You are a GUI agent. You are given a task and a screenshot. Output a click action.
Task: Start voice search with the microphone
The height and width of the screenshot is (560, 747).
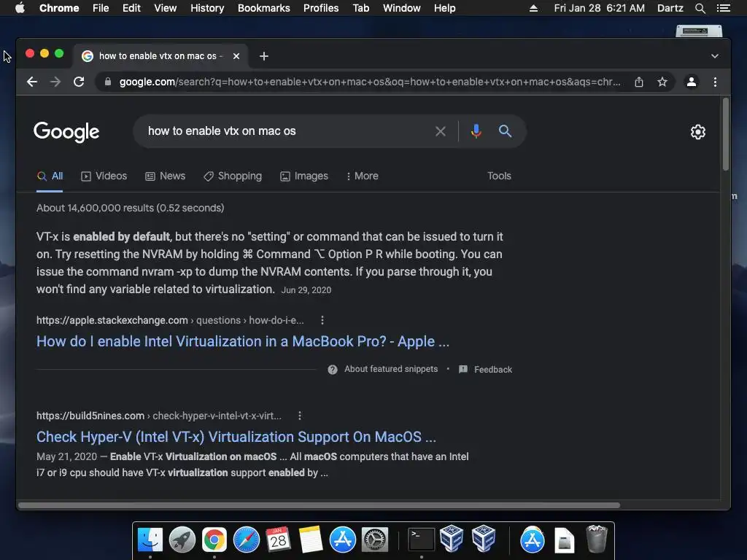coord(476,131)
